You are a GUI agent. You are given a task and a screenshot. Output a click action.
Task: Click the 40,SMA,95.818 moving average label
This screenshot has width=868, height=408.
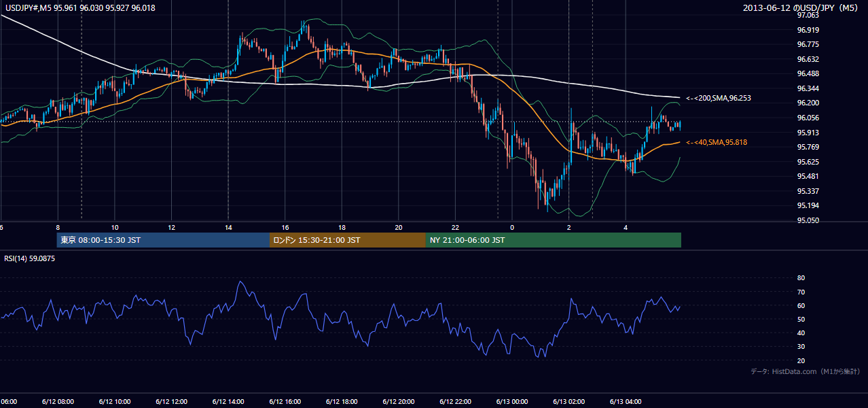tap(716, 143)
